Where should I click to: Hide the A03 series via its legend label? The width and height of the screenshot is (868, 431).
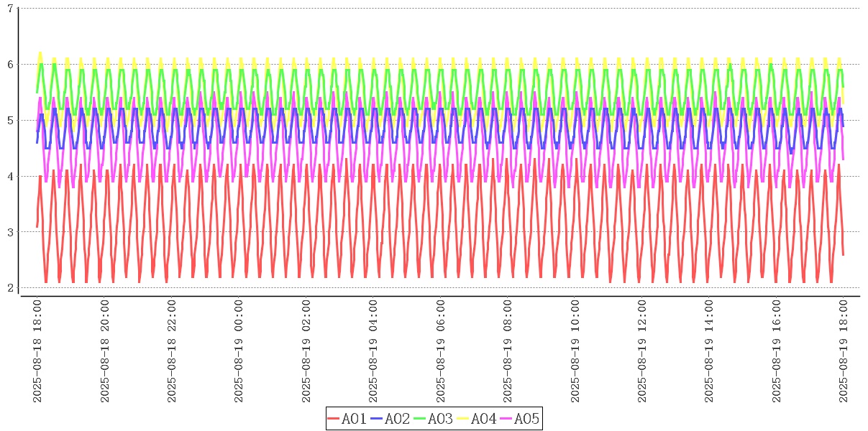pyautogui.click(x=440, y=419)
